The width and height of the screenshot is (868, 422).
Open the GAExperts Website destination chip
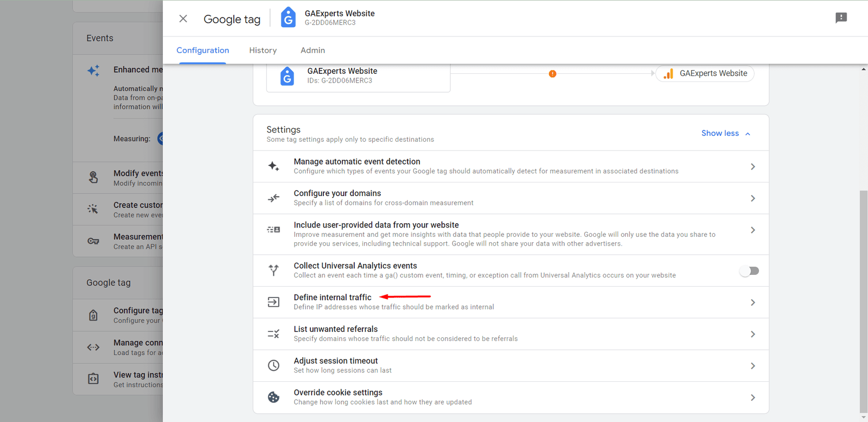(x=705, y=73)
